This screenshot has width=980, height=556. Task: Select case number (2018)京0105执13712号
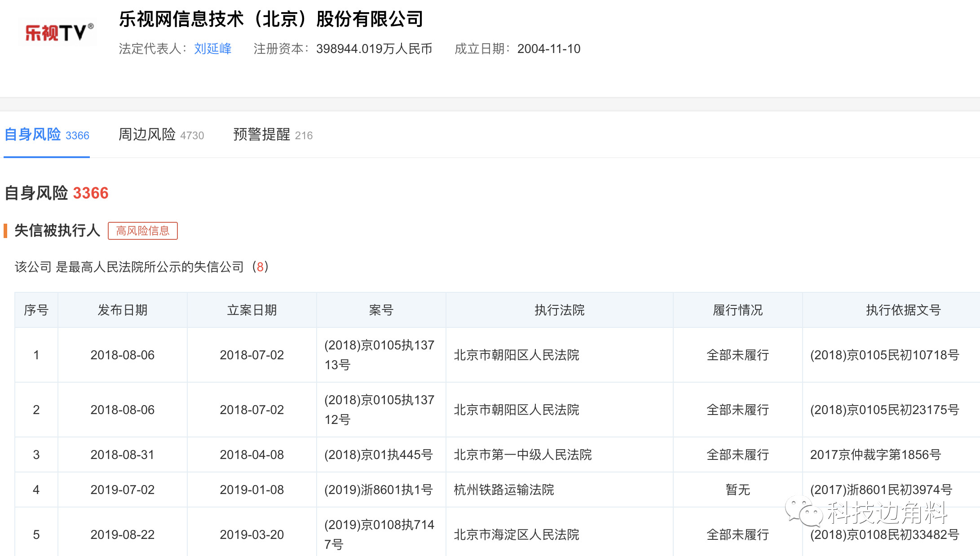point(380,410)
